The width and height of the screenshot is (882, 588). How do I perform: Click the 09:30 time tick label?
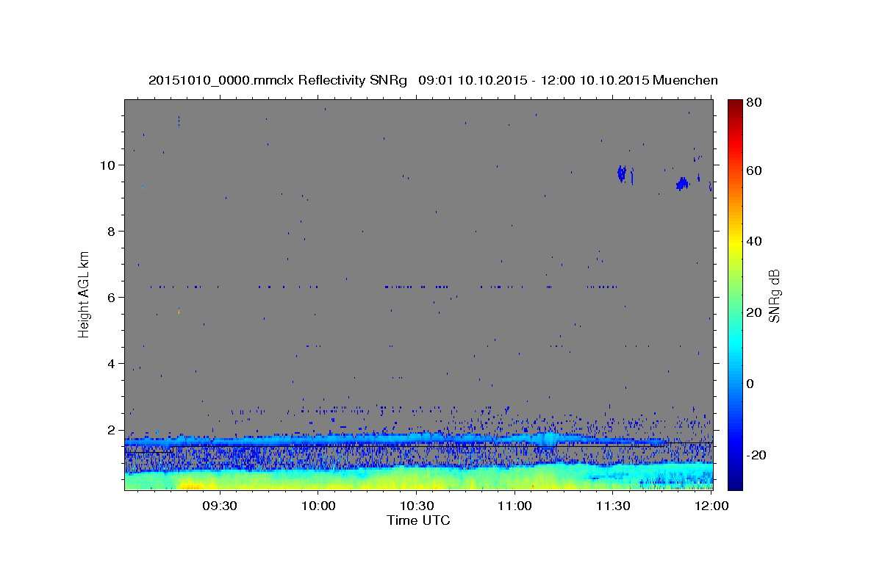[219, 506]
